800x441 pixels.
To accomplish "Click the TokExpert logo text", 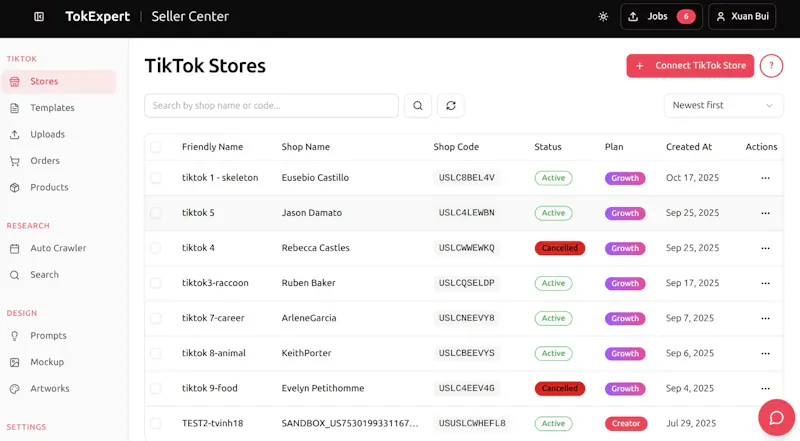I will [x=97, y=17].
